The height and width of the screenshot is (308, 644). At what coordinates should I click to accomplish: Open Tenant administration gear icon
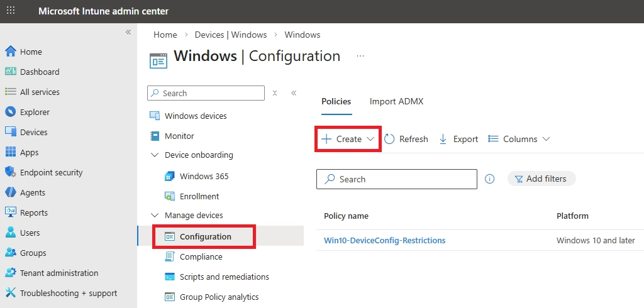click(11, 273)
